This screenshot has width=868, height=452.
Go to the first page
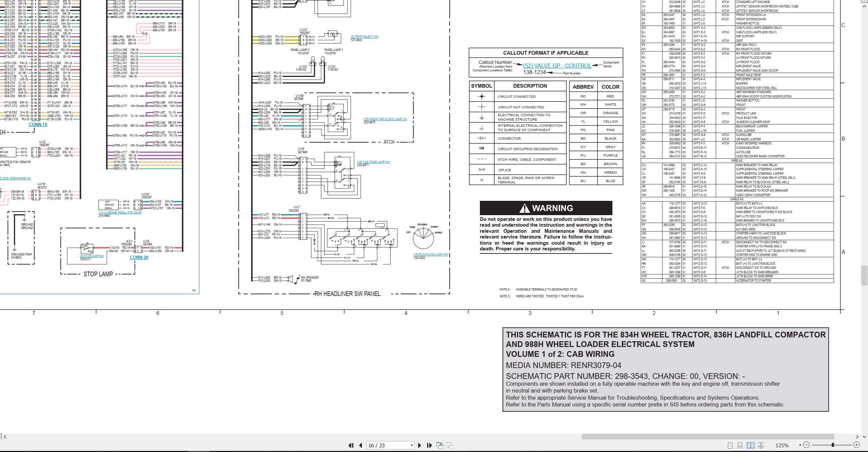pos(351,445)
